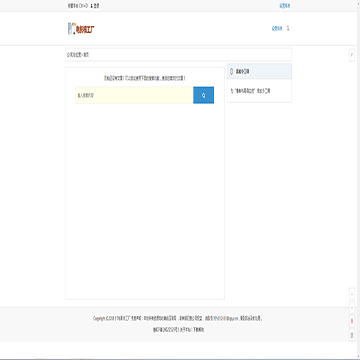Click the top floating side button near page bottom
This screenshot has width=360, height=360.
(x=352, y=294)
